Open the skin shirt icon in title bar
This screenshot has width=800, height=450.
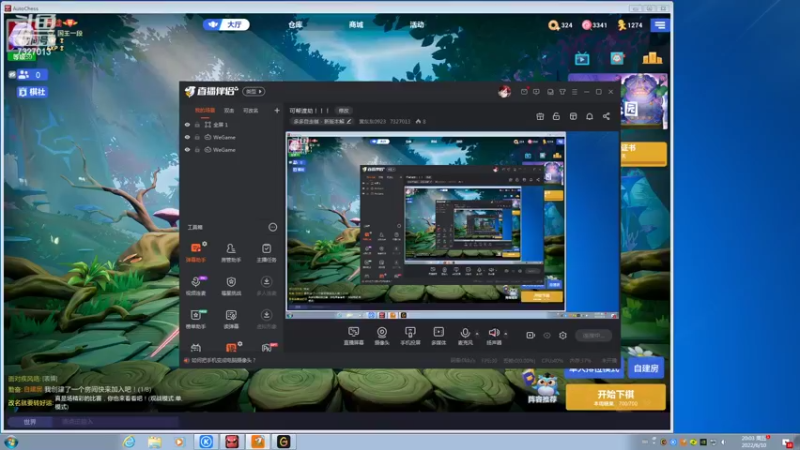(x=562, y=92)
